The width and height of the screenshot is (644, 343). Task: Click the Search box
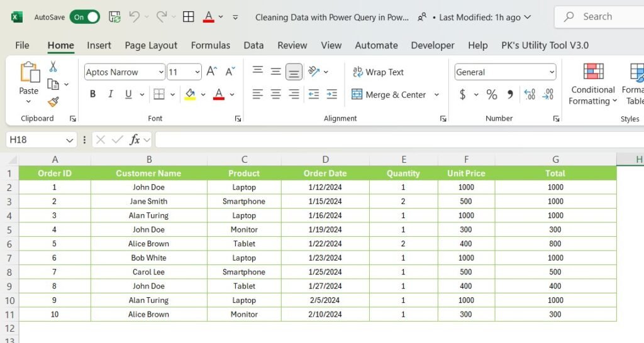coord(599,17)
